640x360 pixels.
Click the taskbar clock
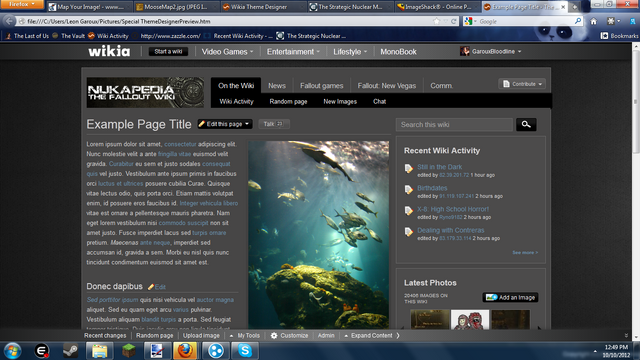pos(616,351)
